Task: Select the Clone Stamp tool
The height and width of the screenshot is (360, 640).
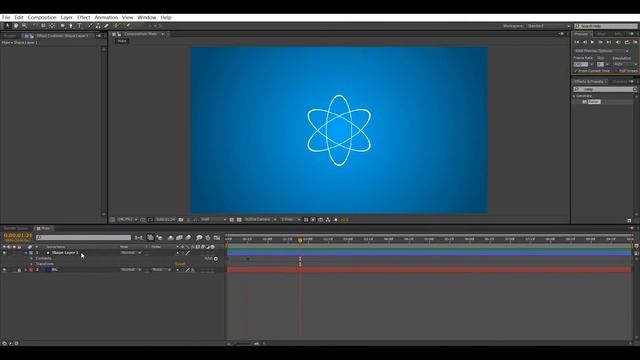Action: tap(98, 26)
